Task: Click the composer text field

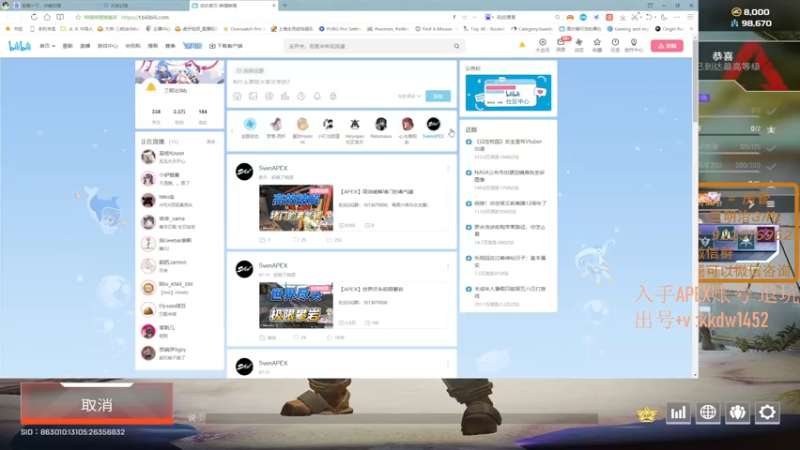Action: pyautogui.click(x=341, y=82)
